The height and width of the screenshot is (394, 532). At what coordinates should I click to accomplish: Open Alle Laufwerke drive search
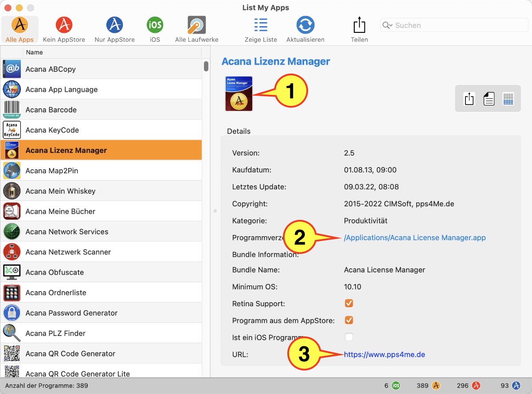point(196,30)
